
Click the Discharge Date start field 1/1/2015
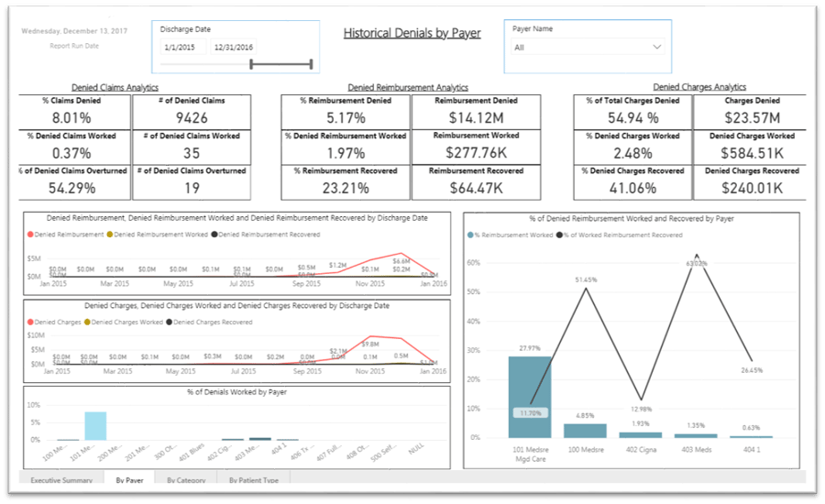[x=180, y=47]
